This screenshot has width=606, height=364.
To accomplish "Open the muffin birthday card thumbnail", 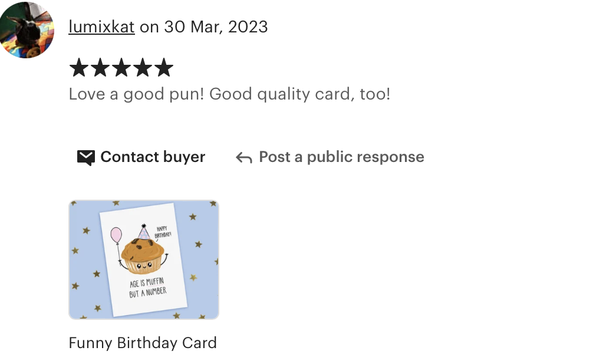I will tap(144, 260).
